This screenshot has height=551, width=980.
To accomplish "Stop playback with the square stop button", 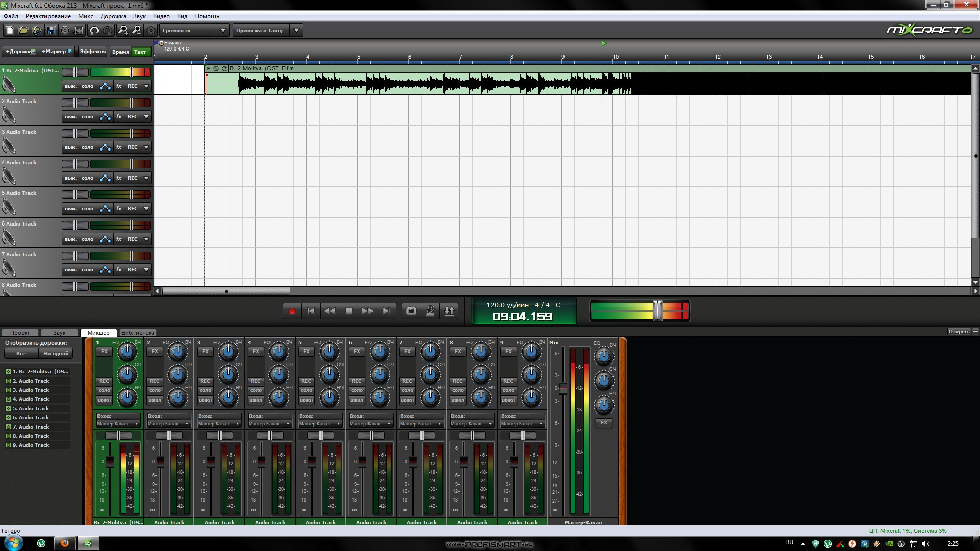I will (349, 311).
